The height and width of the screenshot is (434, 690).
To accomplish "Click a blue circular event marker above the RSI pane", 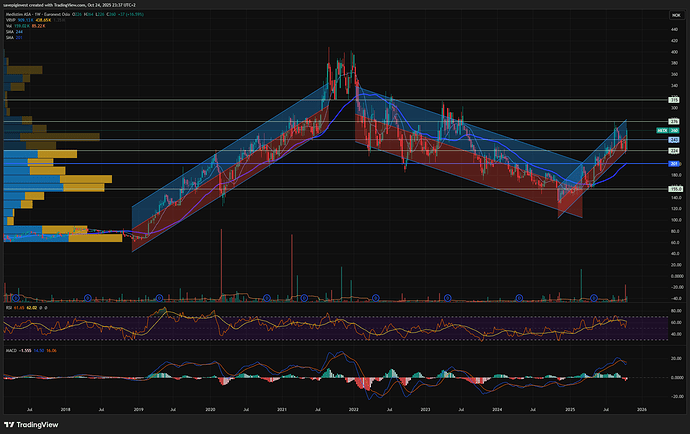I will pos(87,297).
